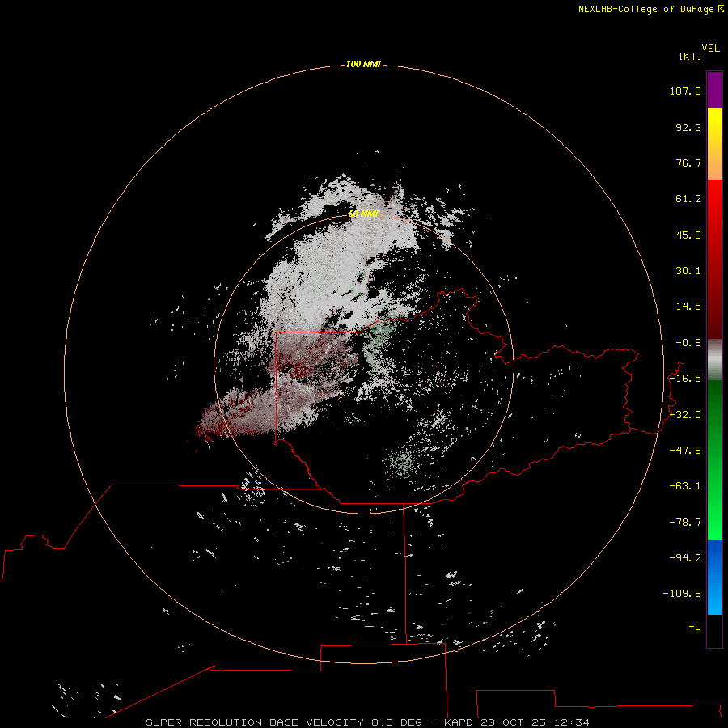The image size is (728, 728).
Task: Click the green segment of velocity color bar
Action: 714,459
